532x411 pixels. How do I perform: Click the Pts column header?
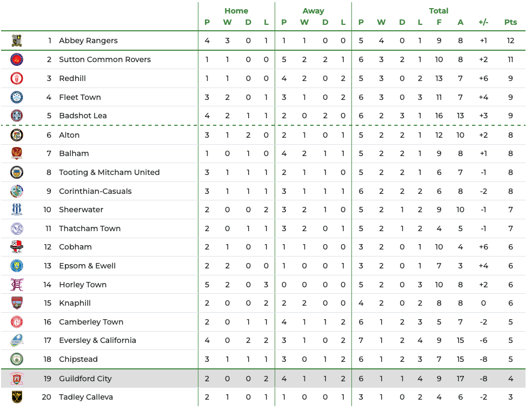point(510,22)
